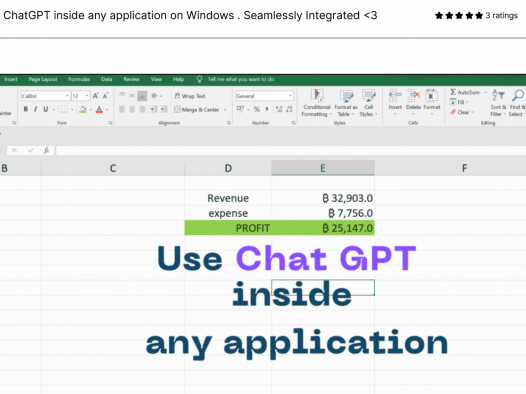Click the Fill down icon
The image size is (526, 394).
pos(453,102)
